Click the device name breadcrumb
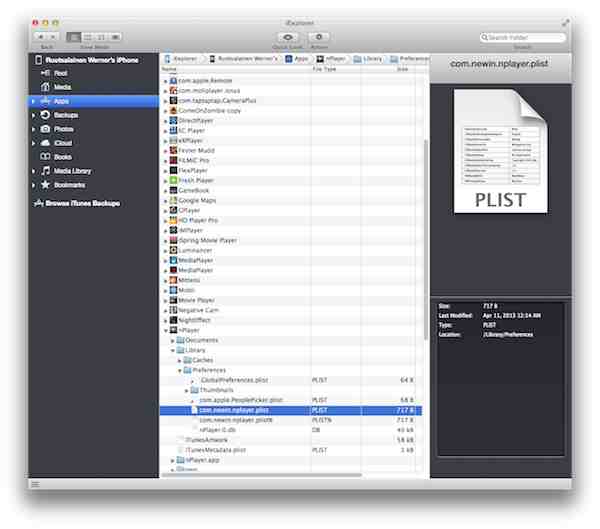The image size is (600, 529). [x=243, y=59]
